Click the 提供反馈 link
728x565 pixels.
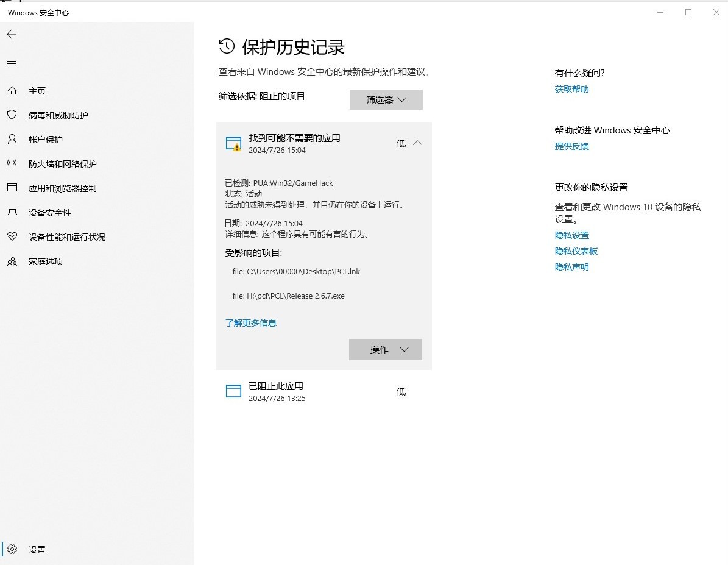(x=571, y=146)
